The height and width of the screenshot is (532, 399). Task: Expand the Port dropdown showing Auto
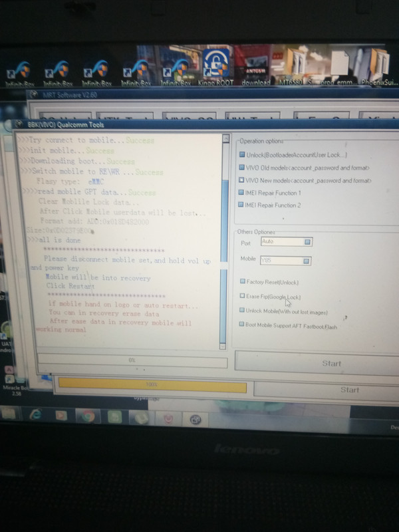[307, 242]
